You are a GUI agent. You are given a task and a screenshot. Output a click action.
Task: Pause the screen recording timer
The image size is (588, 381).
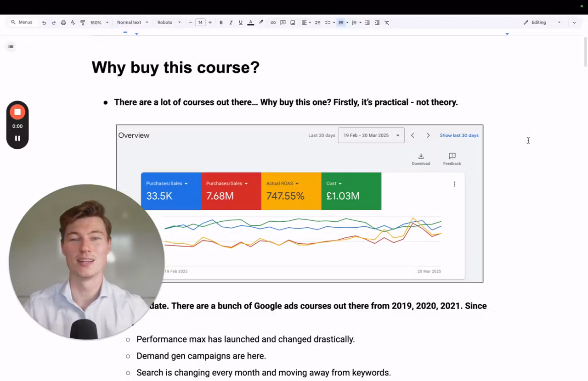17,138
